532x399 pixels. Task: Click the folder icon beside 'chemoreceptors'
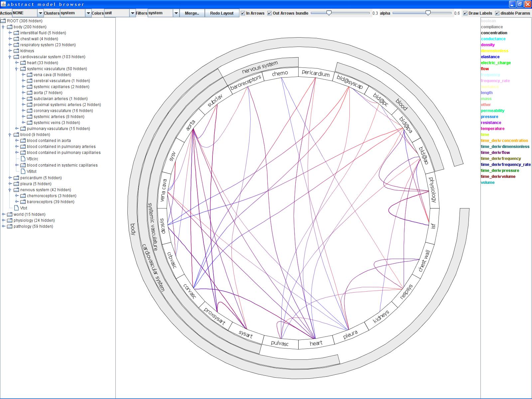click(23, 196)
